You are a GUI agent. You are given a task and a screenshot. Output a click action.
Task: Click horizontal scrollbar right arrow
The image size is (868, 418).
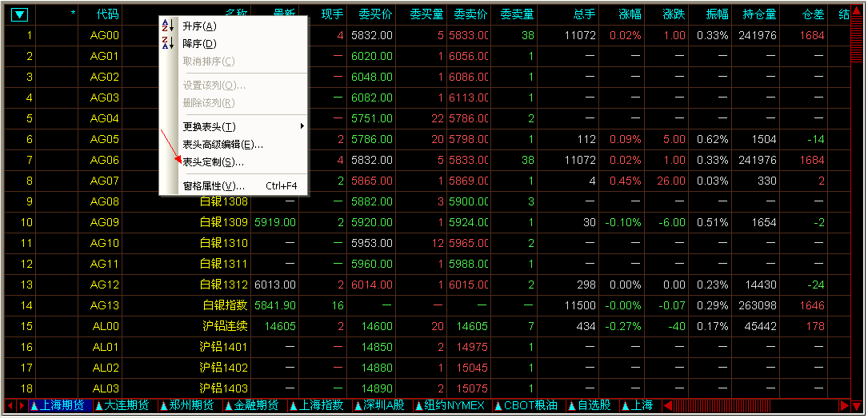[845, 406]
